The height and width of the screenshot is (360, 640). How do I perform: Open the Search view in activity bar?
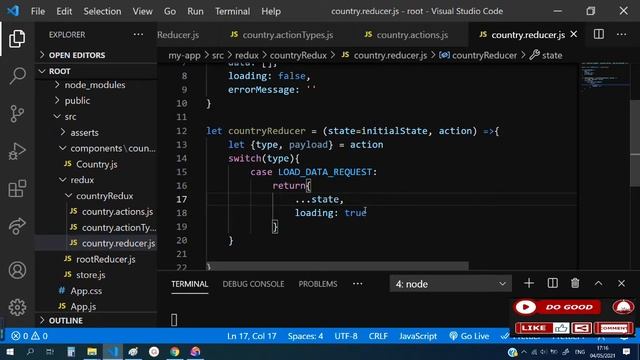click(x=17, y=76)
